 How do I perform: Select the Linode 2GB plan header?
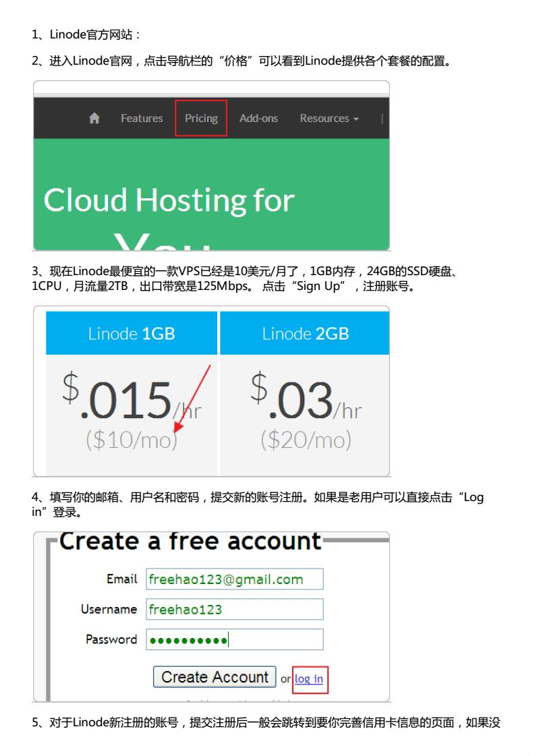click(305, 333)
